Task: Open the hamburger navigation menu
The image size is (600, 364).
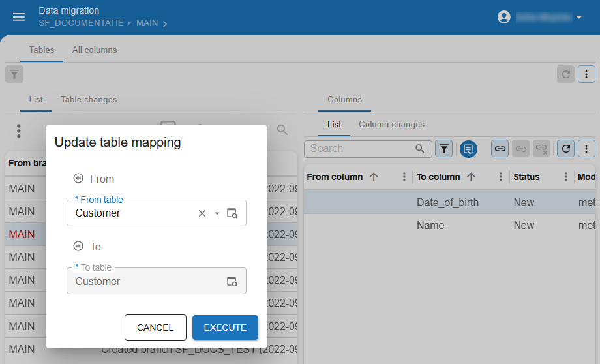Action: coord(19,17)
